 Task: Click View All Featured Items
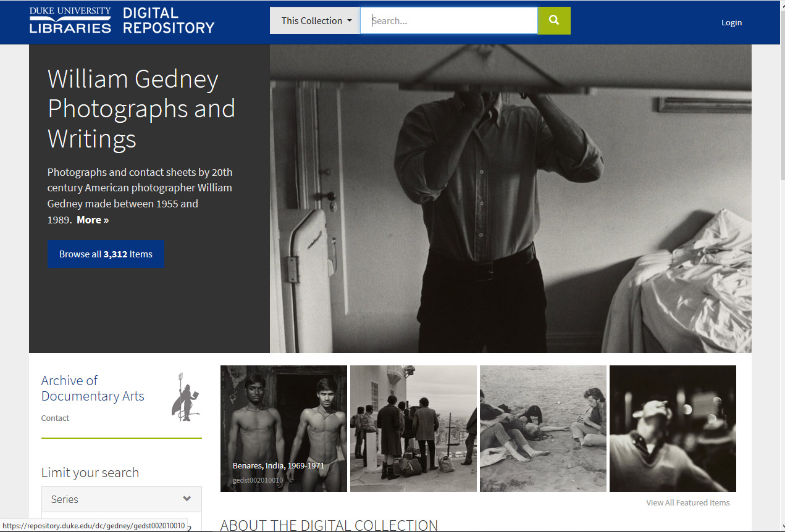point(687,502)
